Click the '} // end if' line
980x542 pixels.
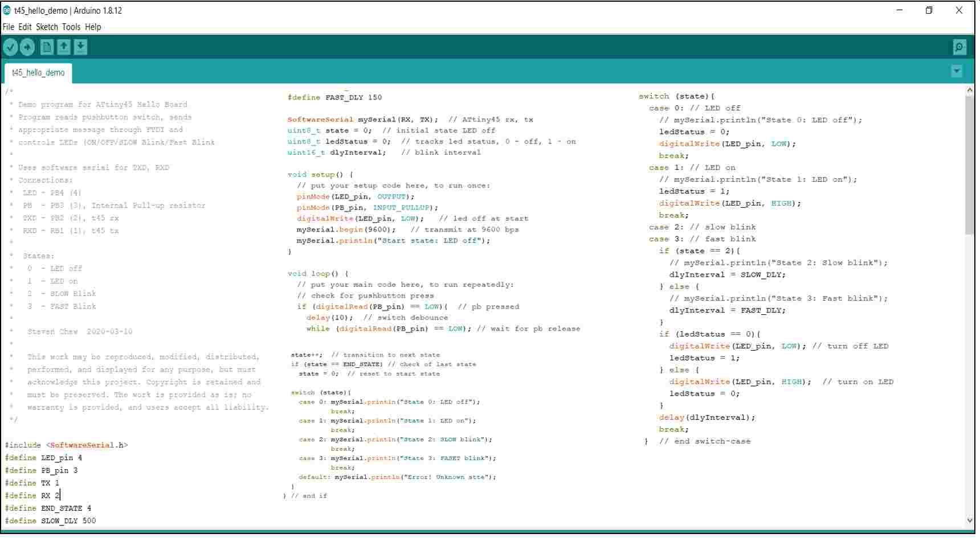[305, 496]
